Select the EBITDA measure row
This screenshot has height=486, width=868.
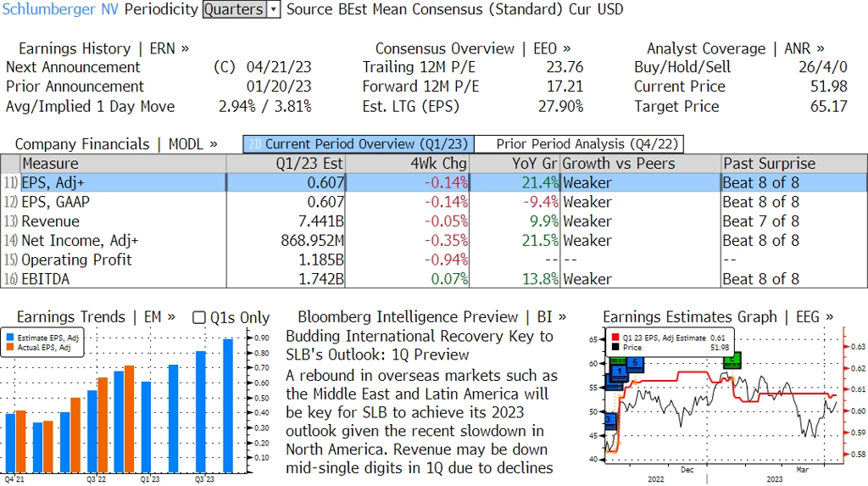click(434, 279)
